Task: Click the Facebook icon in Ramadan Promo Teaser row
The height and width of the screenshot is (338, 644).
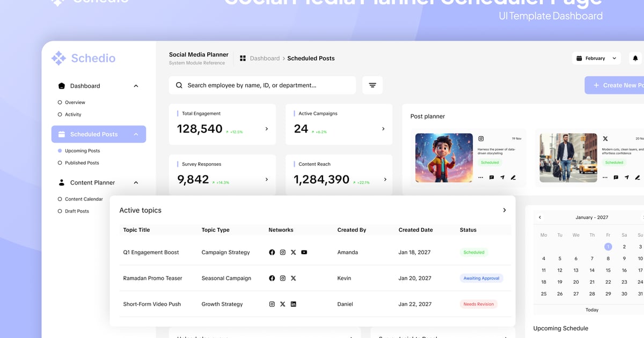Action: (272, 278)
